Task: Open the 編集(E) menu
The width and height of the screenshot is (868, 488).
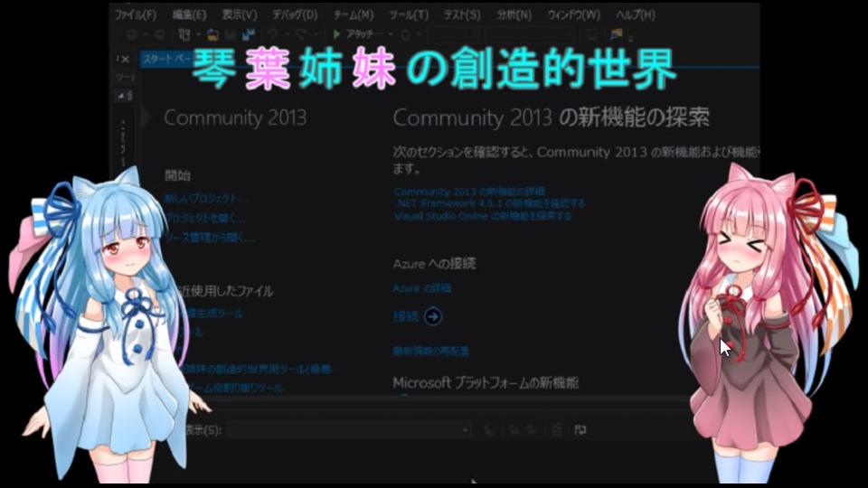Action: click(x=189, y=15)
